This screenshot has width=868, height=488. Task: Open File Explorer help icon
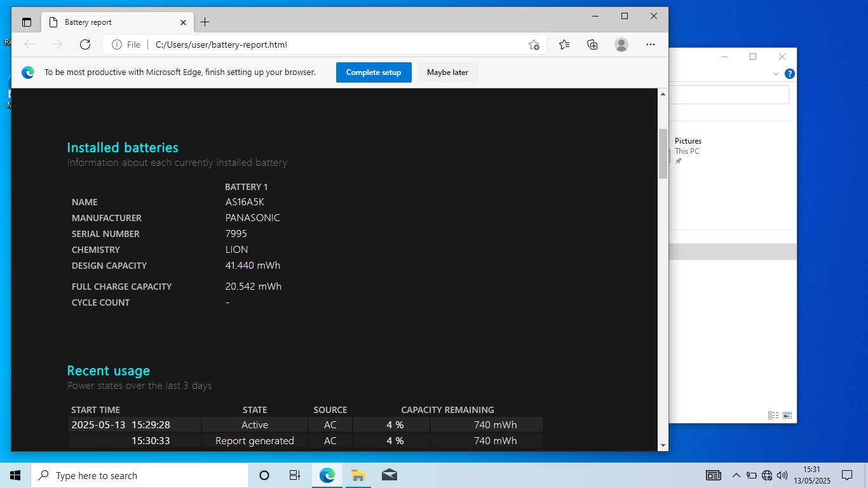[x=789, y=74]
